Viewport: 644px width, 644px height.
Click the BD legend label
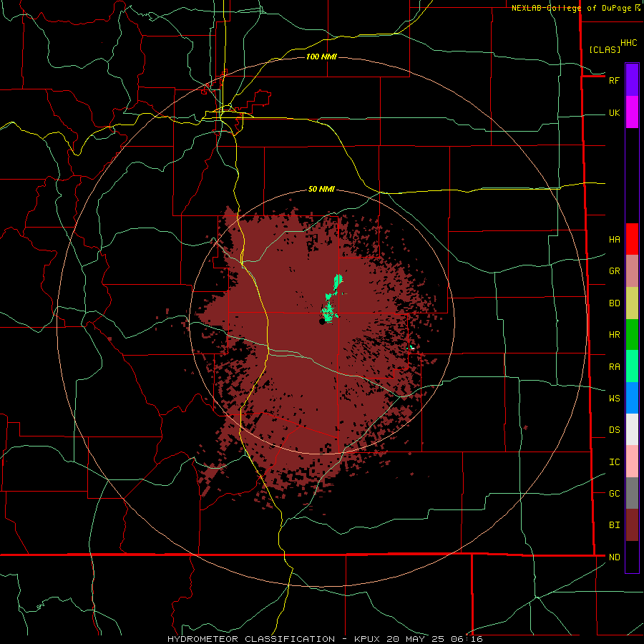click(x=614, y=303)
